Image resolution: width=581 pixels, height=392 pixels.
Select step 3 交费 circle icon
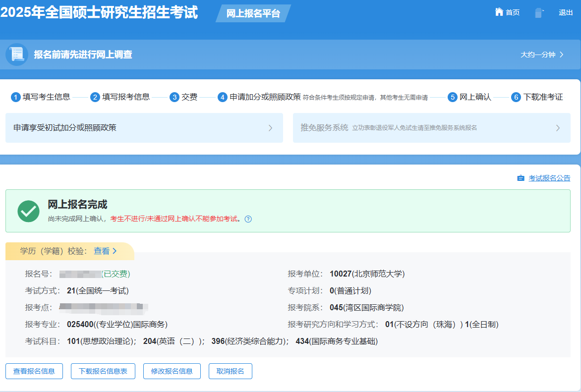(x=174, y=97)
